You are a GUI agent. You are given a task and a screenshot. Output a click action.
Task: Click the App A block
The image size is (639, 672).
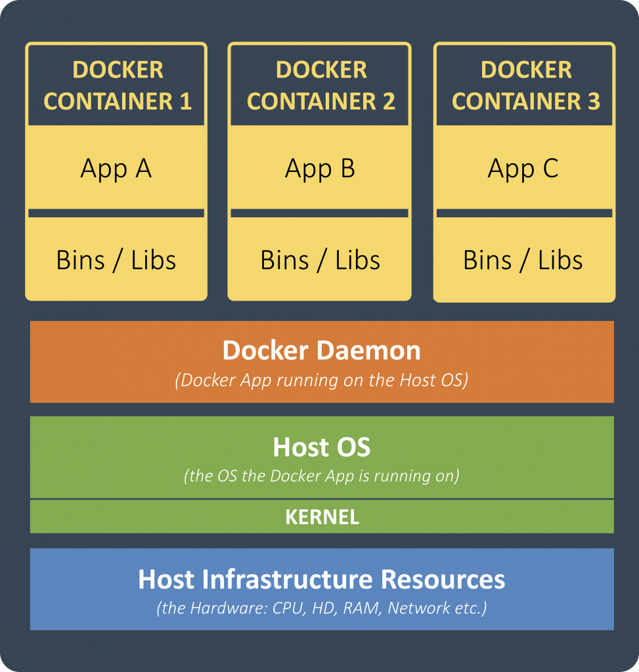116,168
